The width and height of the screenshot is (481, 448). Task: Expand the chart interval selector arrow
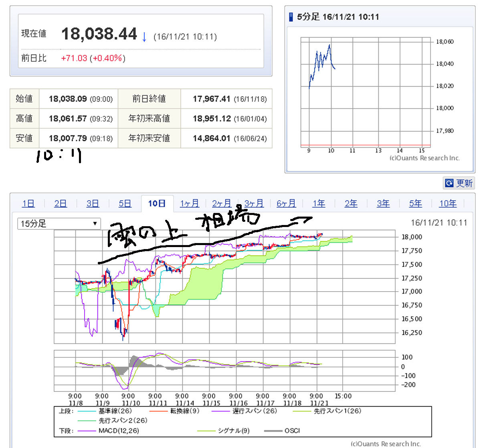94,223
